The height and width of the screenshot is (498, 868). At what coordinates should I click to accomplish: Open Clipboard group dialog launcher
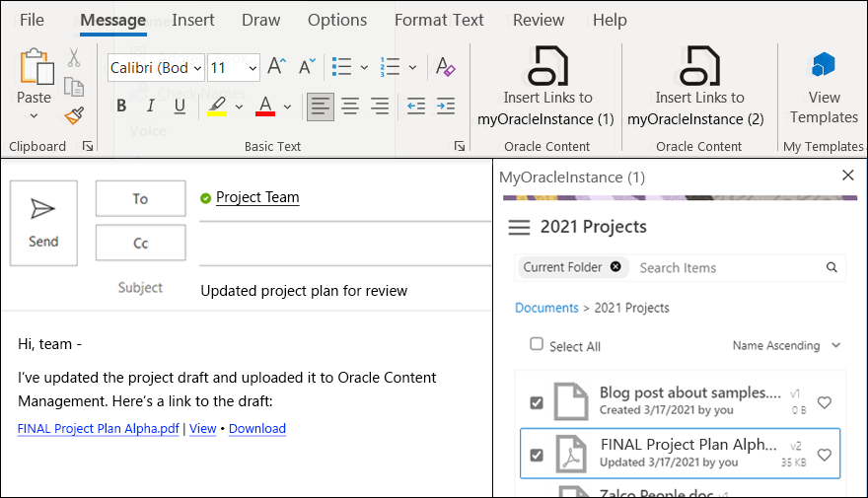[88, 146]
